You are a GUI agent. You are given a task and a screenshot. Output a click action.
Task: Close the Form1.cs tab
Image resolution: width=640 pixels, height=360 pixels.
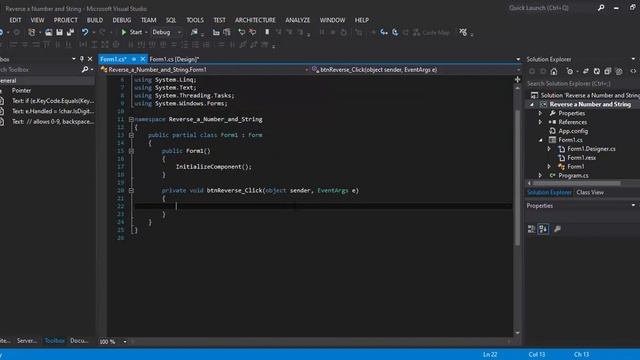point(142,59)
